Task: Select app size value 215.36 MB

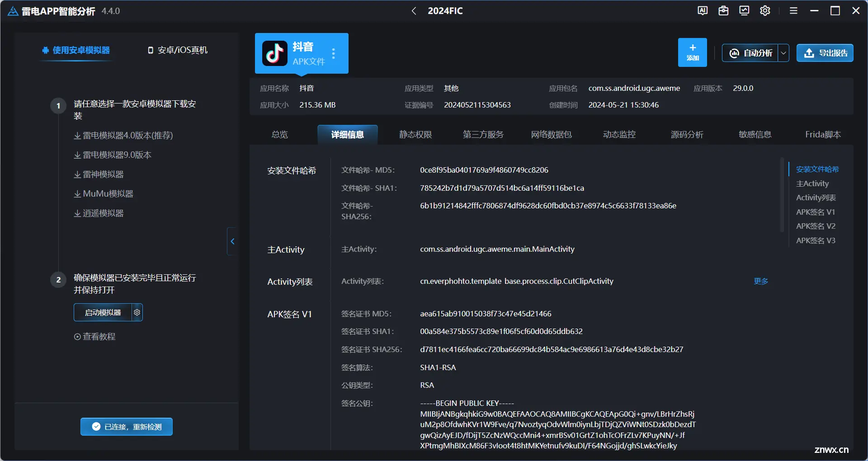Action: click(317, 105)
